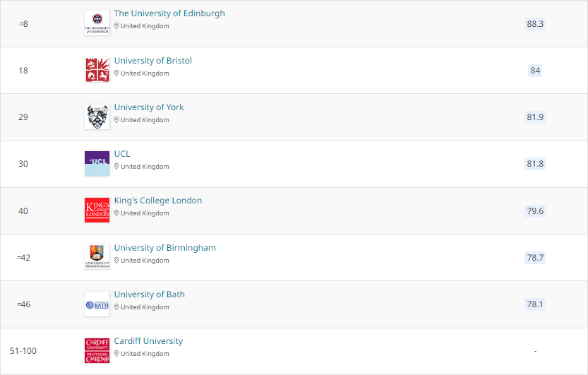Click the location pin icon under UCL
The height and width of the screenshot is (375, 588).
116,167
